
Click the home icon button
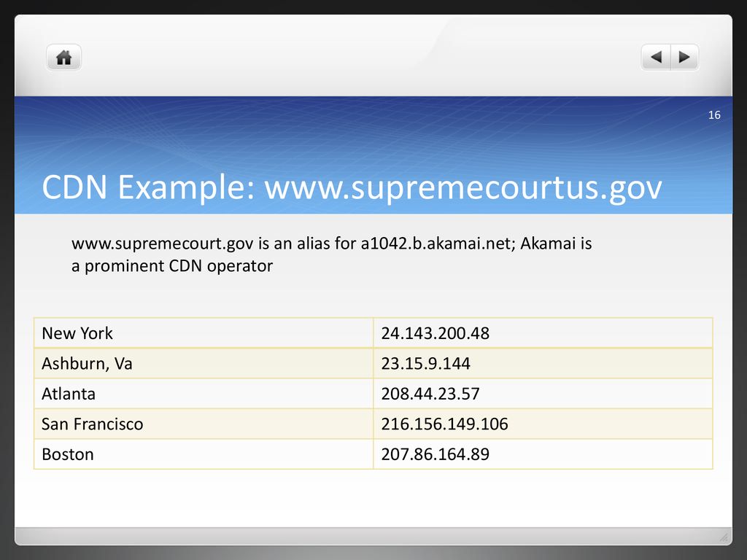point(64,58)
